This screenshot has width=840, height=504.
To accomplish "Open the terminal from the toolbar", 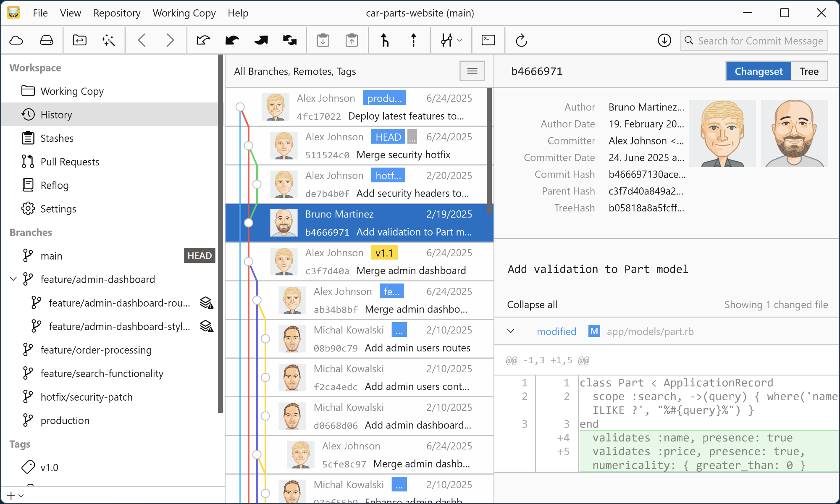I will [488, 40].
